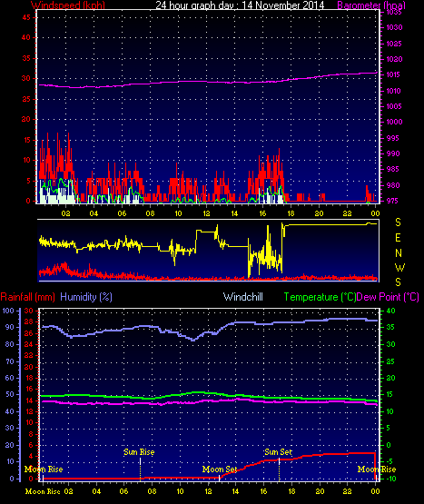The height and width of the screenshot is (504, 424).
Task: Click the 1015 barometer scale value
Action: click(394, 74)
